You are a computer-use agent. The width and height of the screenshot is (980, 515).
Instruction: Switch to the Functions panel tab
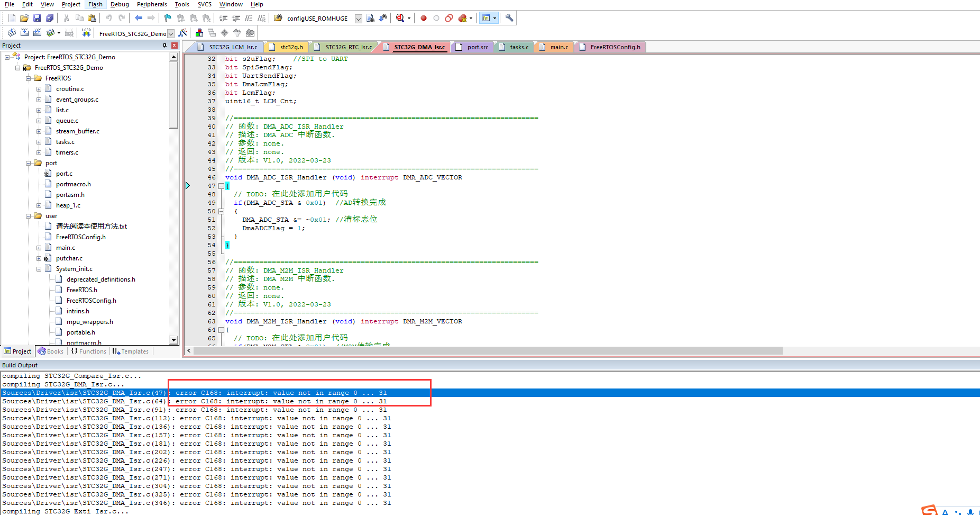[88, 351]
